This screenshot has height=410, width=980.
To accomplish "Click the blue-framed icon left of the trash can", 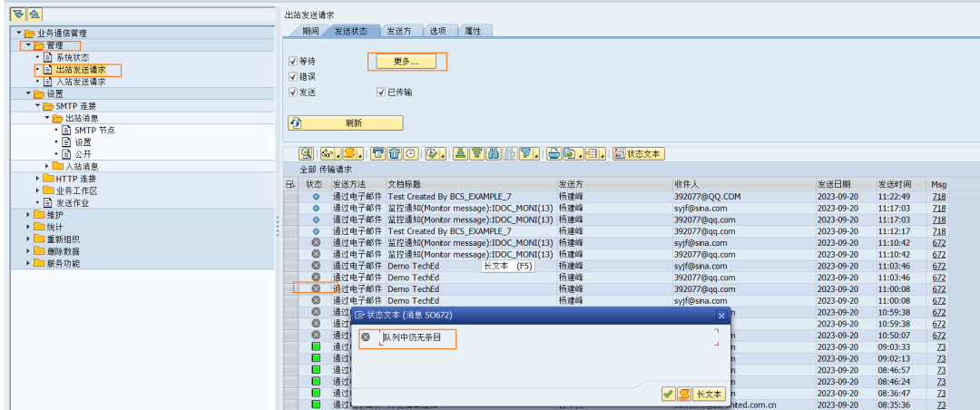I will point(378,154).
